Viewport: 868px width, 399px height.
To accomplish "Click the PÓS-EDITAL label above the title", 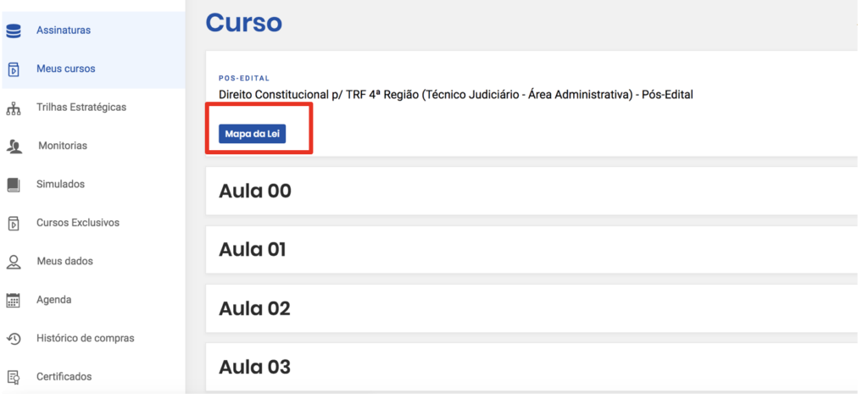I will click(244, 79).
